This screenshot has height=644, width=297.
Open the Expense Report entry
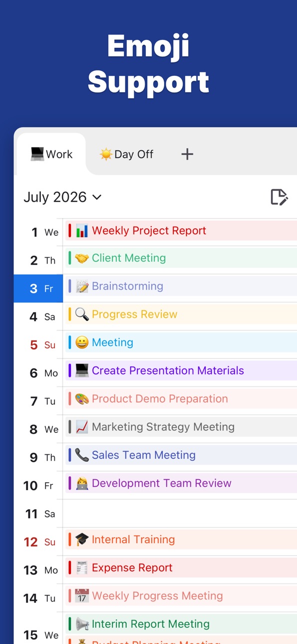click(x=181, y=568)
